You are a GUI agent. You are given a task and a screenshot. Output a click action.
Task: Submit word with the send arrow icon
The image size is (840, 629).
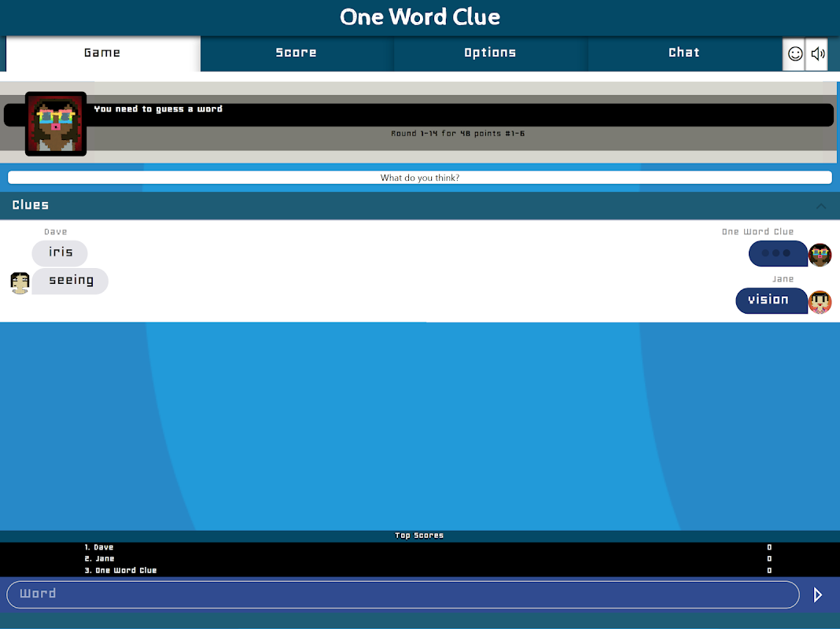[x=817, y=594]
